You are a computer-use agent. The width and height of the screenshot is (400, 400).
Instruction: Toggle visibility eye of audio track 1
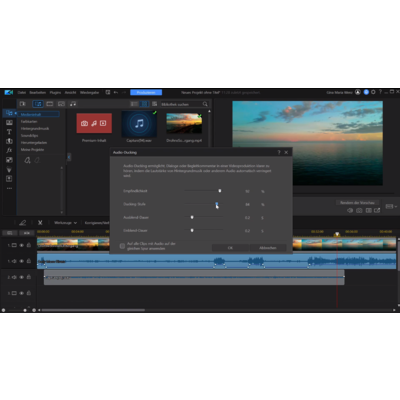[x=21, y=261]
